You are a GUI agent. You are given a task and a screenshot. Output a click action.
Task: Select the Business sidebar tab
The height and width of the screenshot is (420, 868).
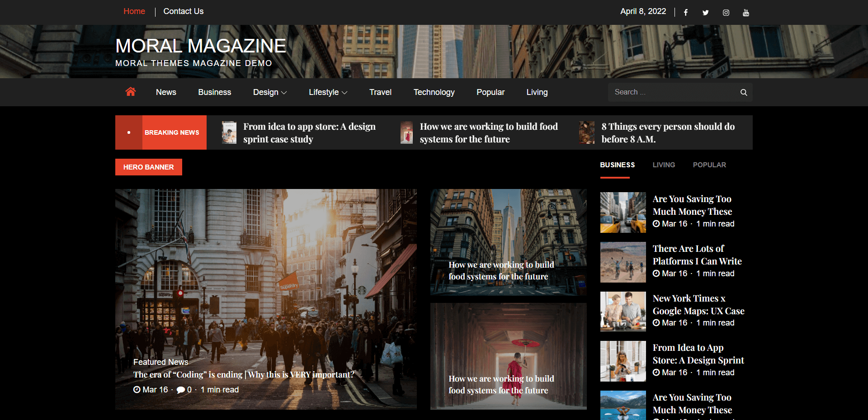[618, 165]
